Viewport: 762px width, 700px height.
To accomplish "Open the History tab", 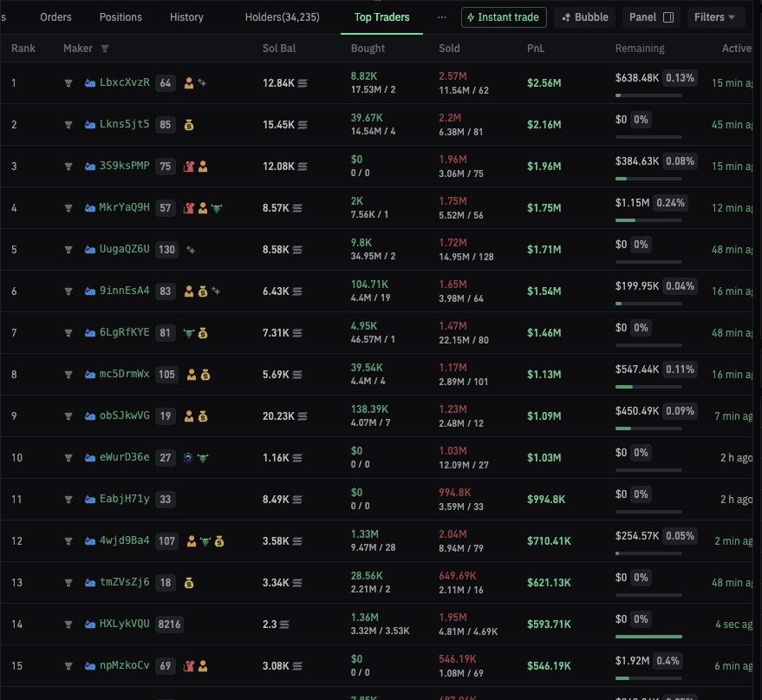I will point(186,17).
